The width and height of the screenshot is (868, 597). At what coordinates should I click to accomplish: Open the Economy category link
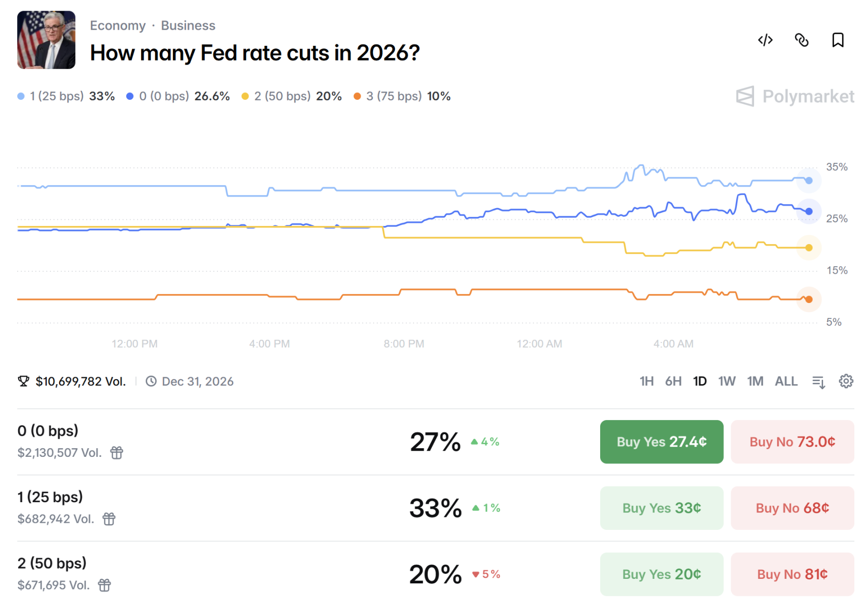click(118, 26)
